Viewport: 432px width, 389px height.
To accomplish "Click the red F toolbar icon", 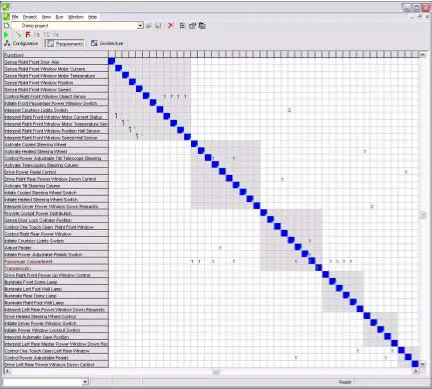I will coord(28,34).
